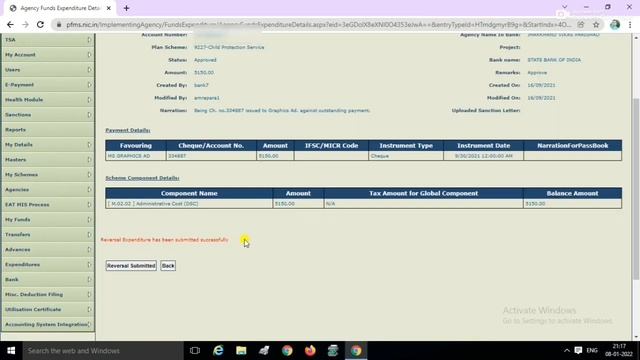This screenshot has height=360, width=640.
Task: Click the Cheque/Account No. column header
Action: point(211,145)
